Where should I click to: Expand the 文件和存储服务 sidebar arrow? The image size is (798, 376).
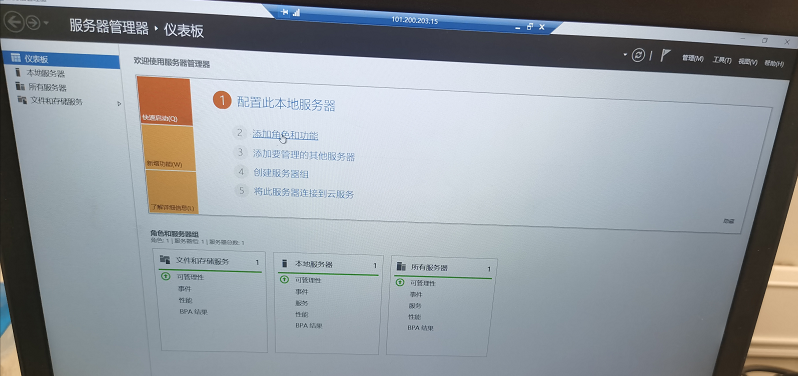tap(119, 104)
